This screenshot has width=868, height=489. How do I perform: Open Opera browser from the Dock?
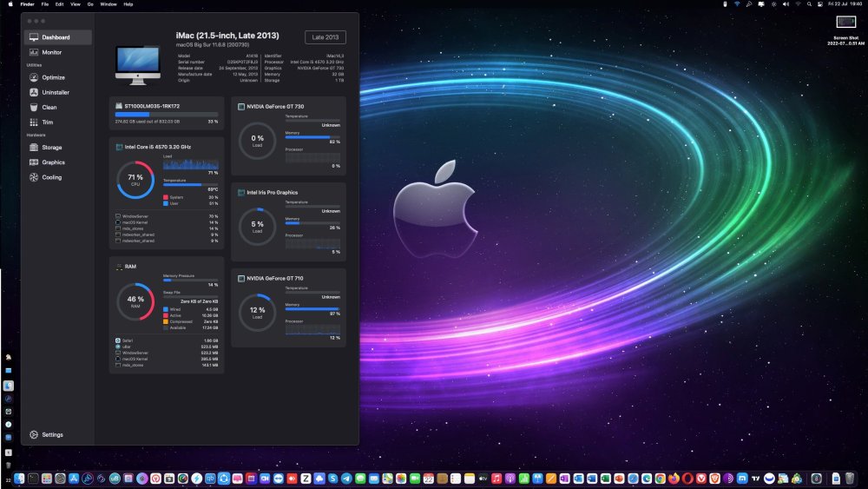coord(687,479)
